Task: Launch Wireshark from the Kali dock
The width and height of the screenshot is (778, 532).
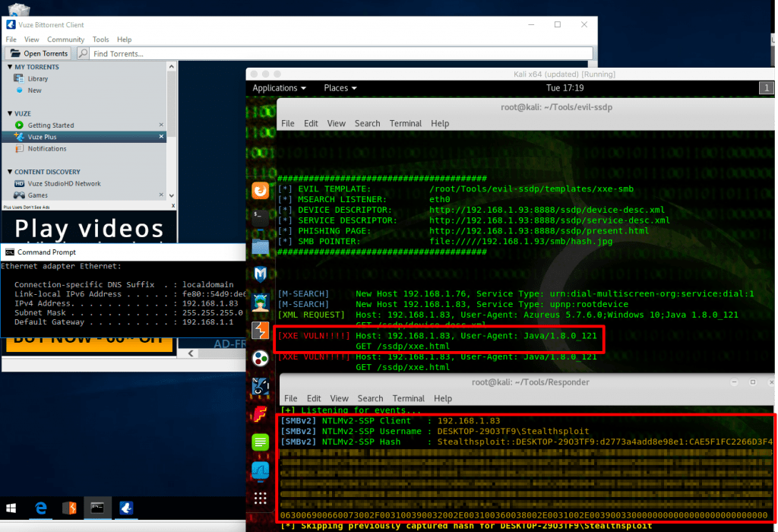Action: coord(261,470)
